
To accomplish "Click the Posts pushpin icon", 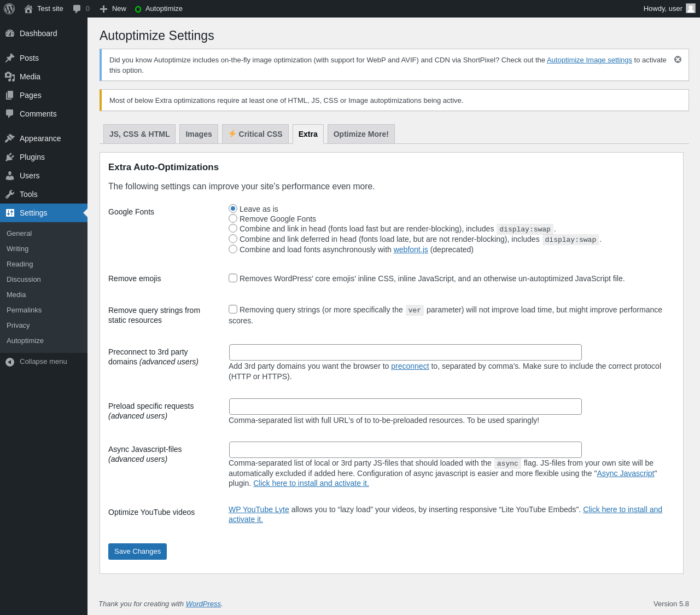I will (10, 58).
